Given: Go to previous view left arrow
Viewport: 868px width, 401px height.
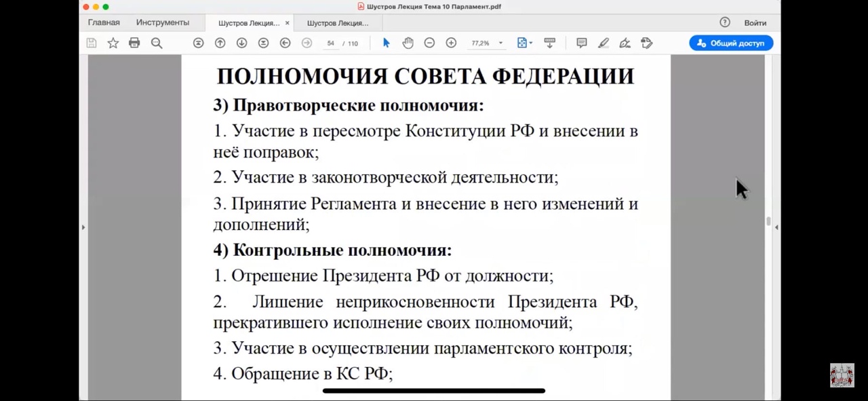Looking at the screenshot, I should coord(285,43).
